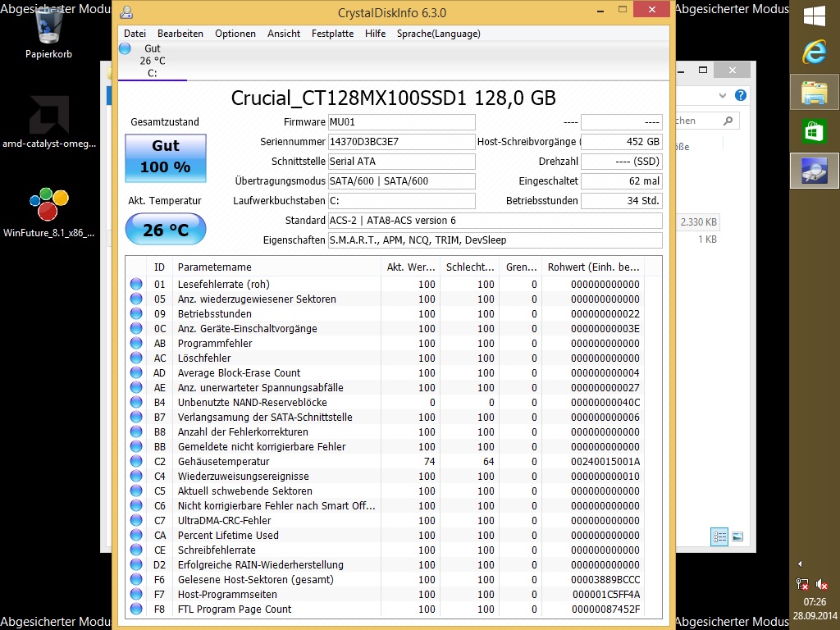Image resolution: width=840 pixels, height=630 pixels.
Task: Click the help icon in Explorer window
Action: [x=741, y=95]
